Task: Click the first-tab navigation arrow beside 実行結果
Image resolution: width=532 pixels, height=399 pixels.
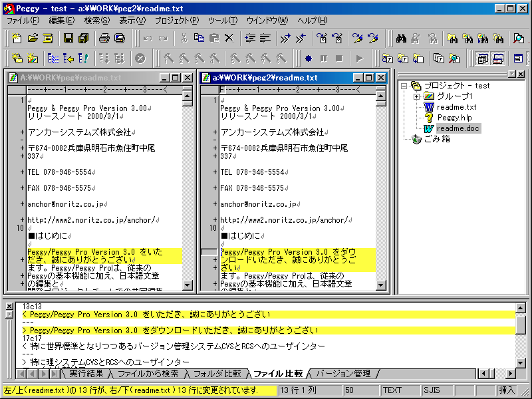Action: 21,374
